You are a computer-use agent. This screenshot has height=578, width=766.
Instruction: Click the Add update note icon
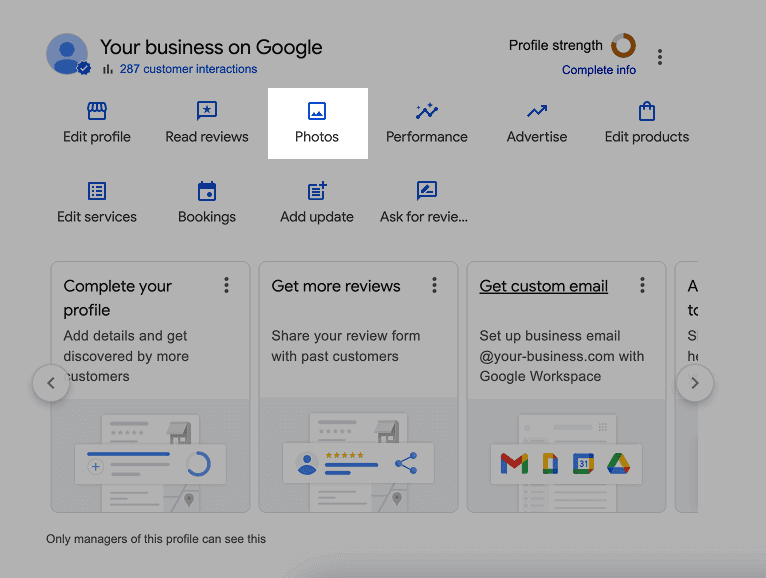tap(317, 191)
